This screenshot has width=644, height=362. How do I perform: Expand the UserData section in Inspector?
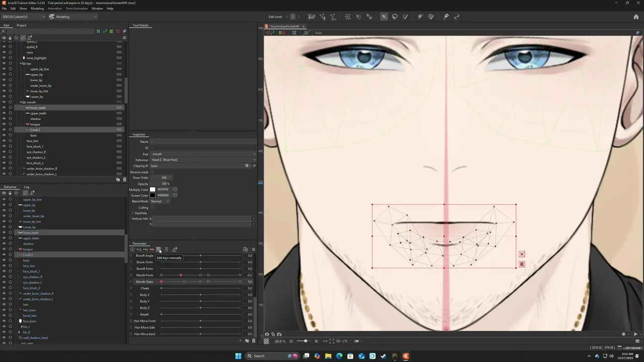coord(132,213)
